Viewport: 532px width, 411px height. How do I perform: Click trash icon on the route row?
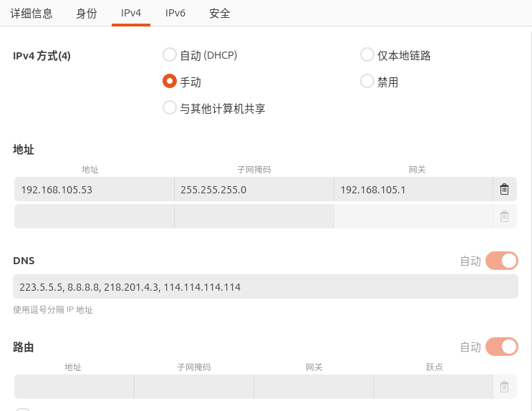point(504,387)
